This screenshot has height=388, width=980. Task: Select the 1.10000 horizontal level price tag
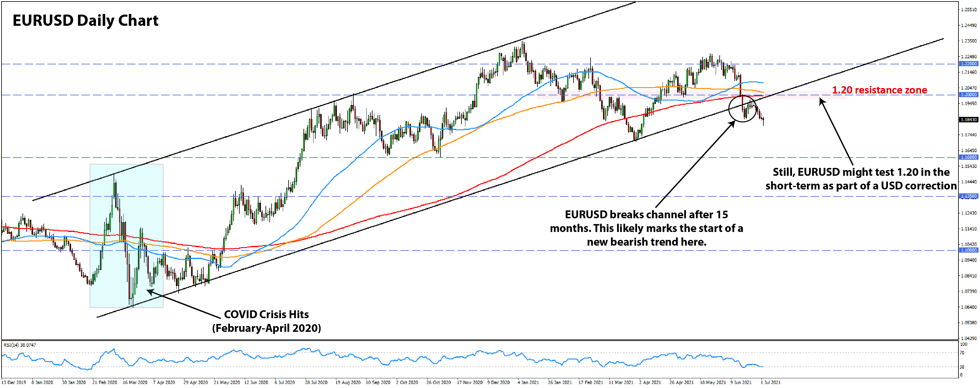click(x=968, y=250)
